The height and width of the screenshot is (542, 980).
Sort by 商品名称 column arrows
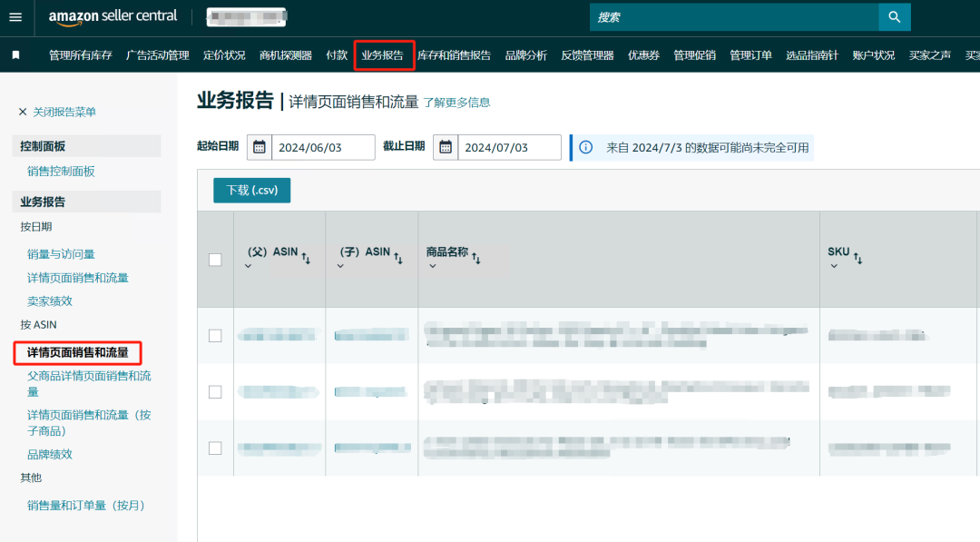coord(475,259)
